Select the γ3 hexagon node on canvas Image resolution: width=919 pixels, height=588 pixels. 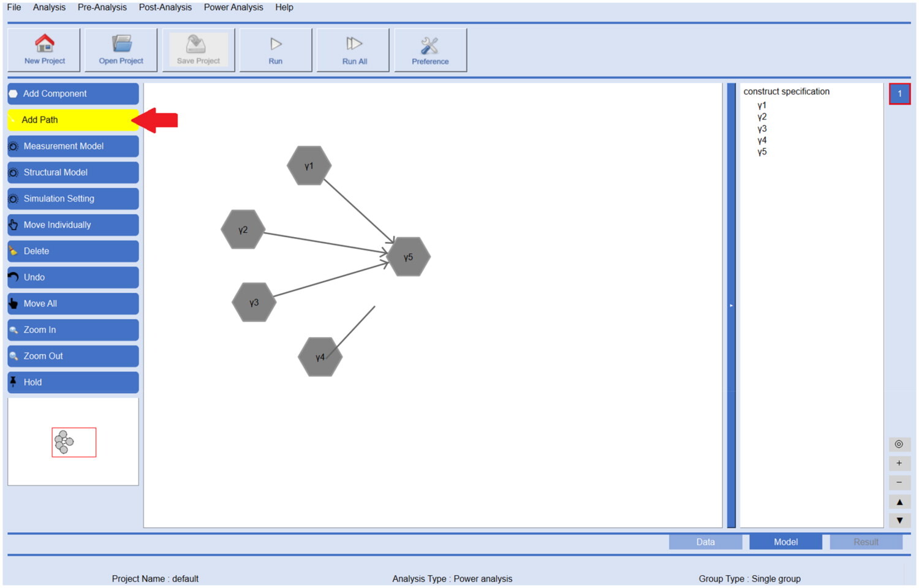(254, 302)
